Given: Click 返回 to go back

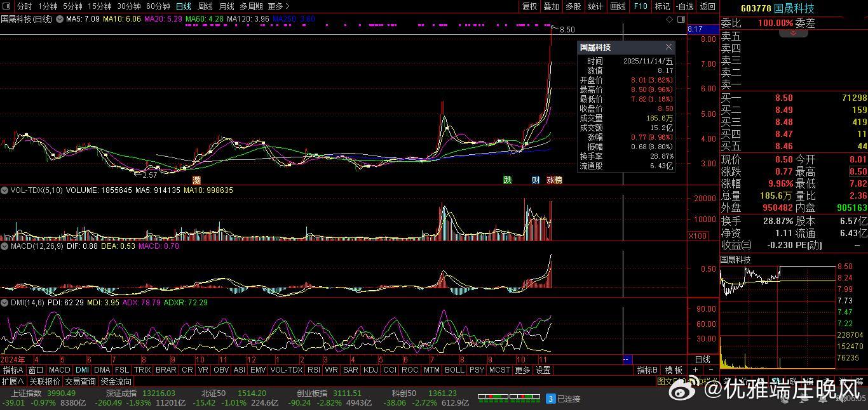Looking at the screenshot, I should (707, 6).
